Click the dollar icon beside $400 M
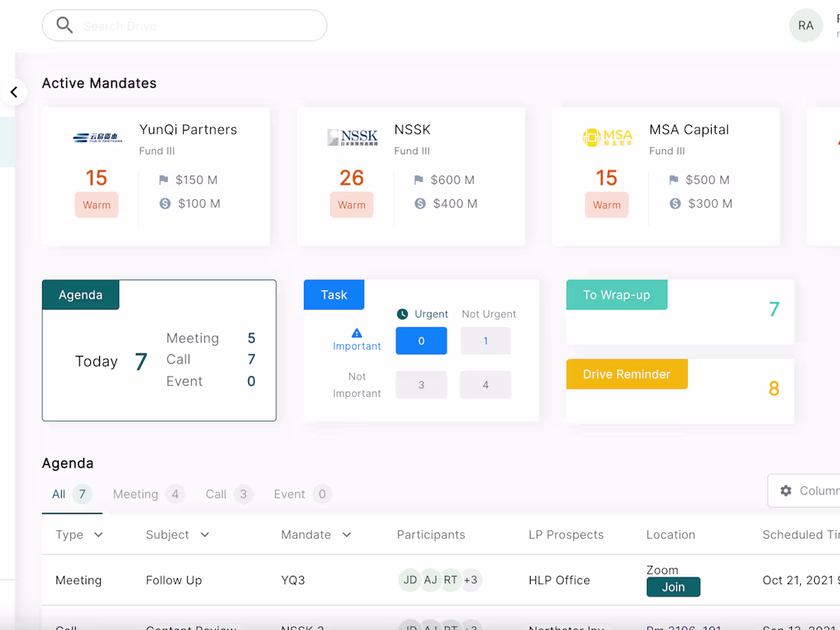Viewport: 840px width, 630px height. tap(419, 204)
